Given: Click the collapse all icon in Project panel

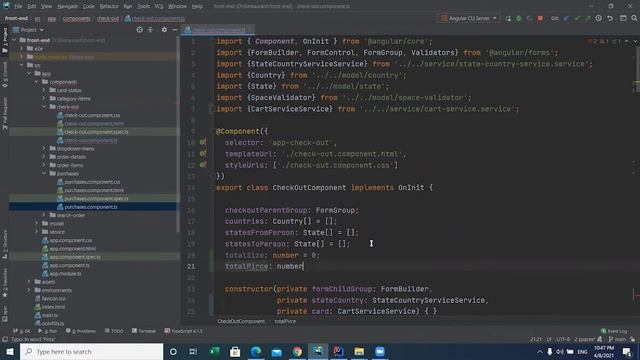Looking at the screenshot, I should pos(150,30).
